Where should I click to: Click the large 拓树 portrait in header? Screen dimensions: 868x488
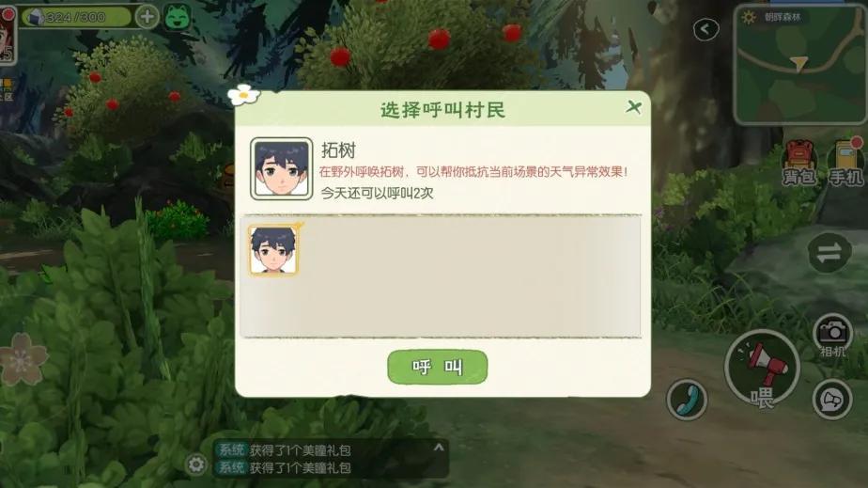(281, 168)
